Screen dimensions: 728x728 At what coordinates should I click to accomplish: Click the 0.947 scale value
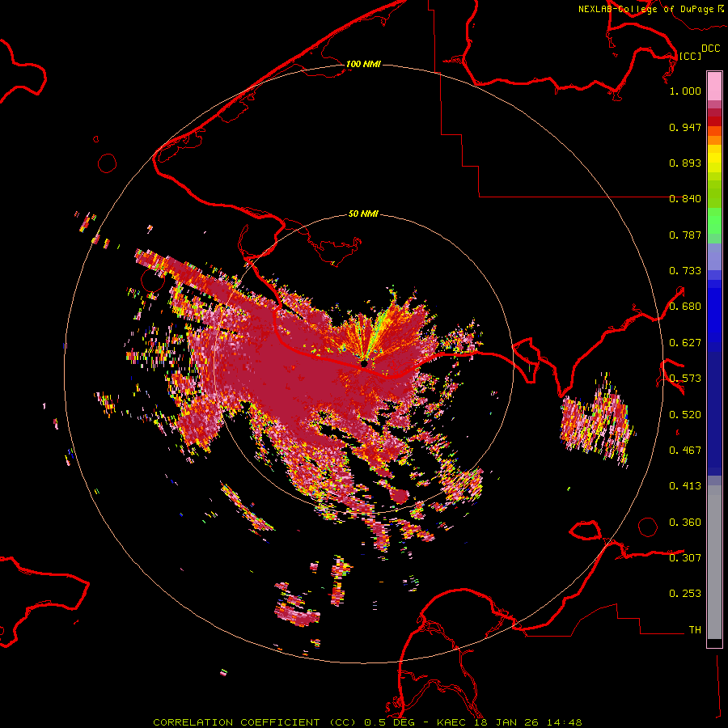[x=685, y=127]
